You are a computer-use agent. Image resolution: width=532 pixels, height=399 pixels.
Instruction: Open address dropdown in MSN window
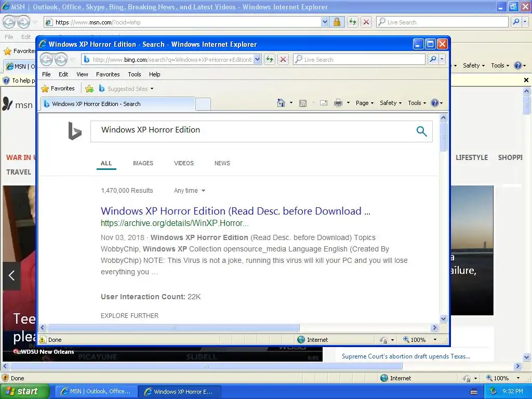(325, 22)
